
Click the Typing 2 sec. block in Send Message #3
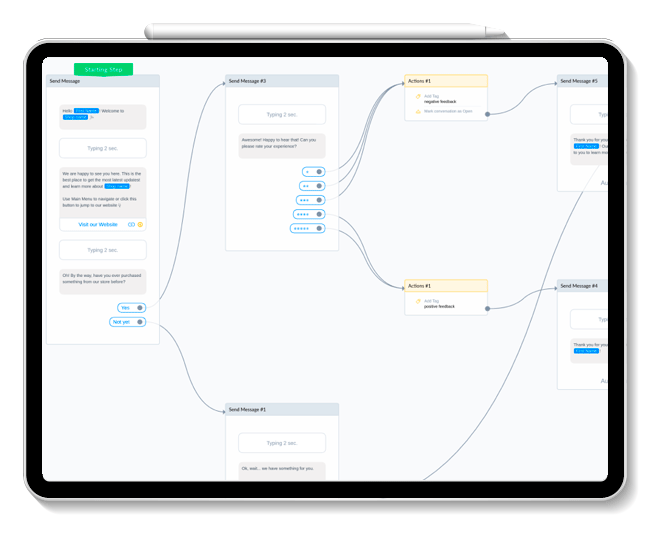282,114
